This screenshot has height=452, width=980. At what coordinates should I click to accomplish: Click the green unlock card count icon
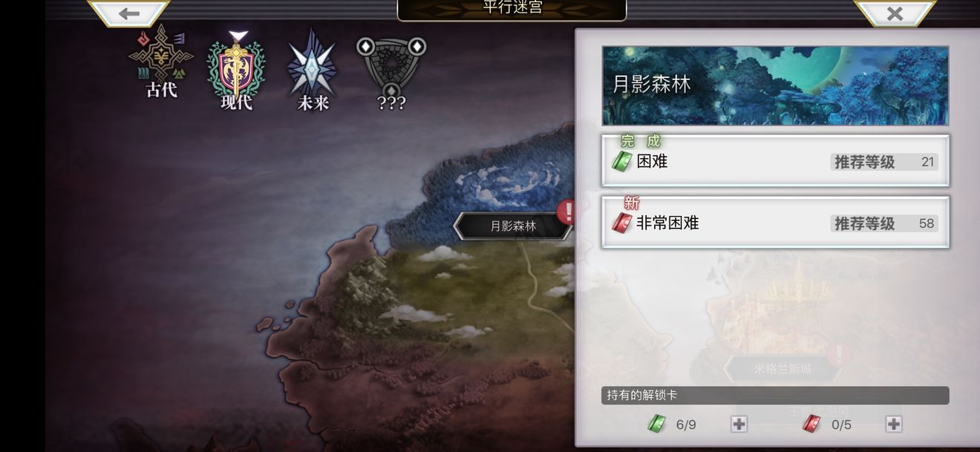point(657,424)
